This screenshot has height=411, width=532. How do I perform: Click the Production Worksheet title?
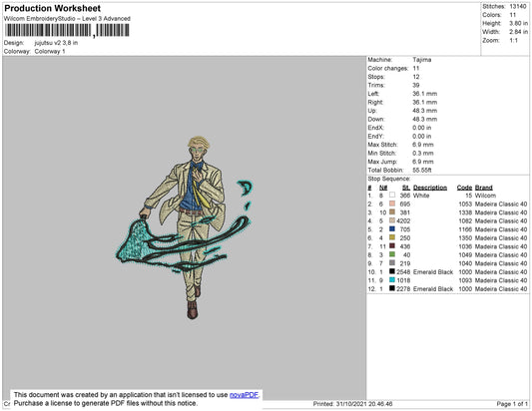click(53, 8)
